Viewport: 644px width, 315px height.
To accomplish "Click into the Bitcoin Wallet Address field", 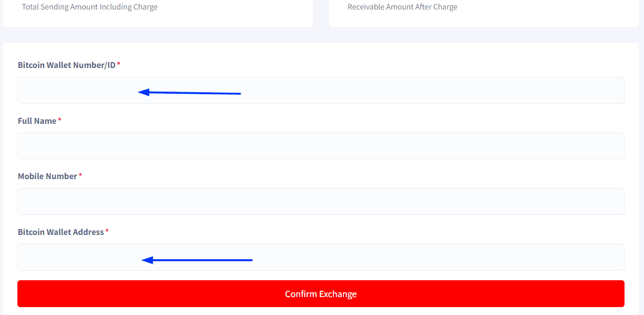I will [x=321, y=257].
